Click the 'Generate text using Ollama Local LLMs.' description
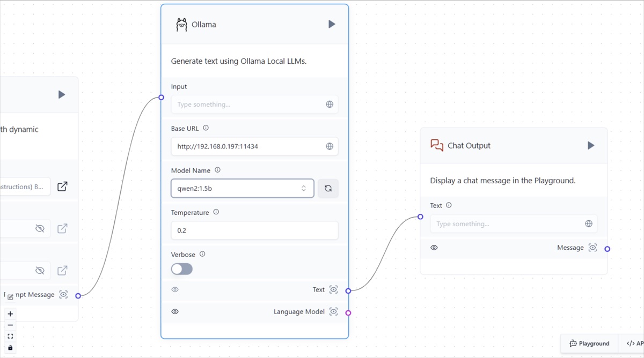This screenshot has height=358, width=644. tap(239, 61)
